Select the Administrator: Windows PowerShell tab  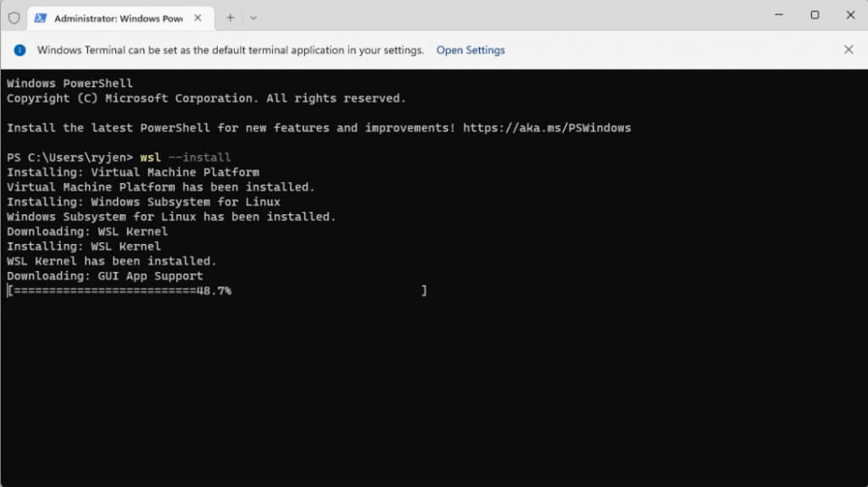(120, 19)
